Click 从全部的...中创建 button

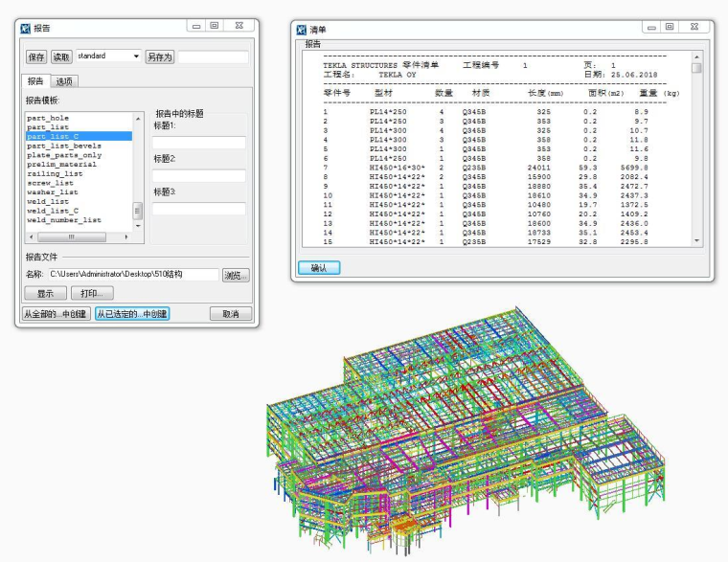(x=56, y=314)
